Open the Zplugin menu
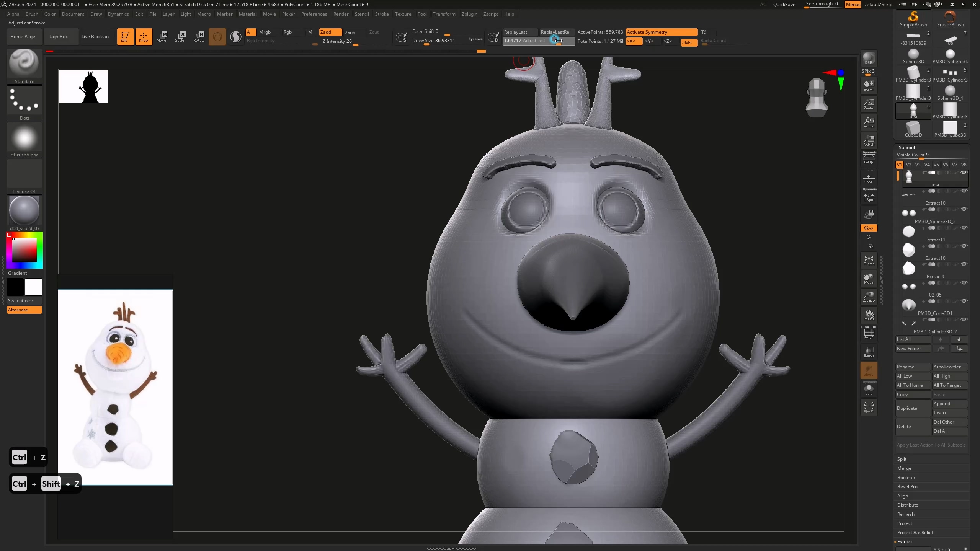 click(x=469, y=14)
